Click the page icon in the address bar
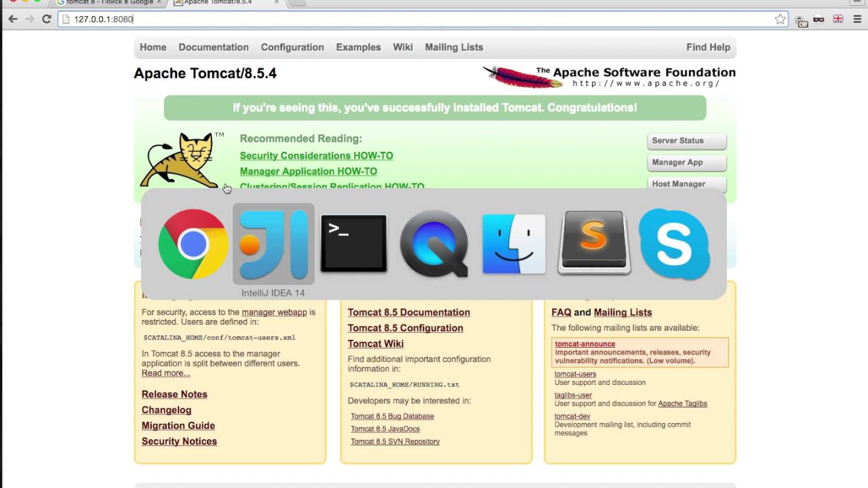This screenshot has height=488, width=868. point(66,19)
